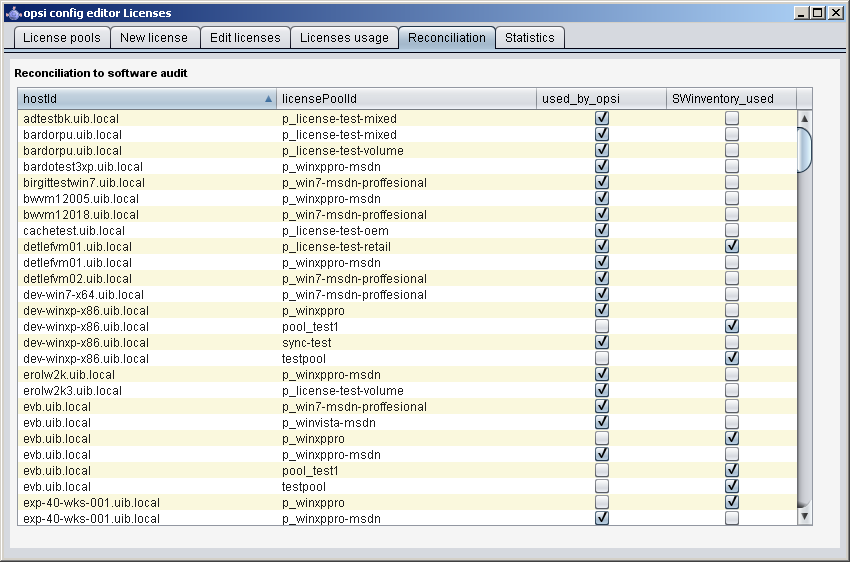Screen dimensions: 850x562
Task: Select host cell detlefvm02.uib.local
Action: point(147,279)
